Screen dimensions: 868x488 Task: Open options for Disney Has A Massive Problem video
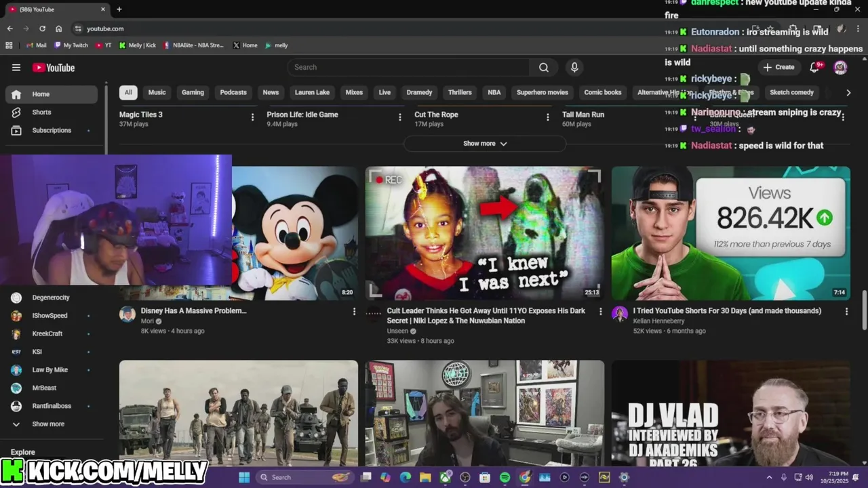tap(354, 311)
